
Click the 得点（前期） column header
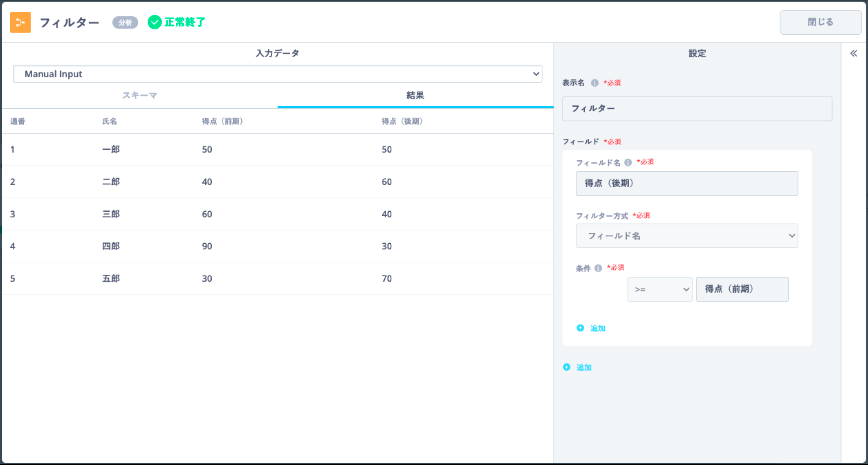coord(222,121)
